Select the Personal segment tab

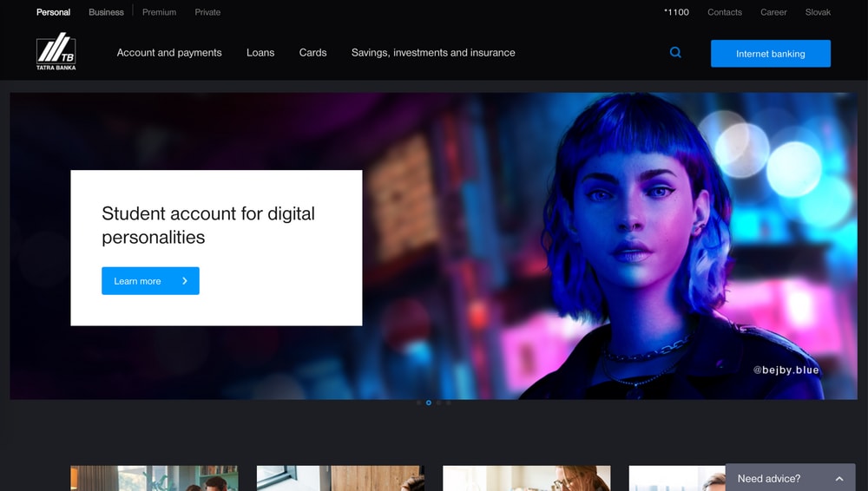coord(53,12)
